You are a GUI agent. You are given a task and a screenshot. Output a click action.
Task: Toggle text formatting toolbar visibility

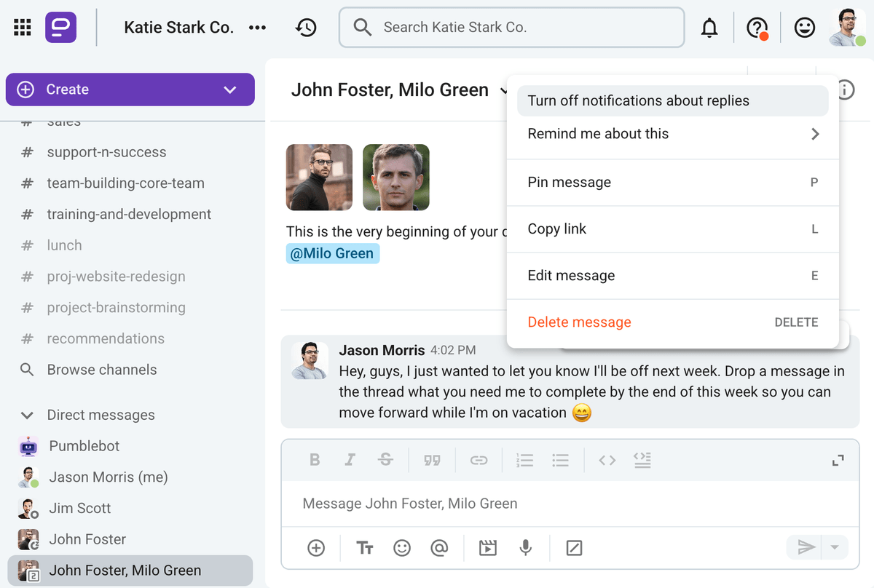[365, 548]
